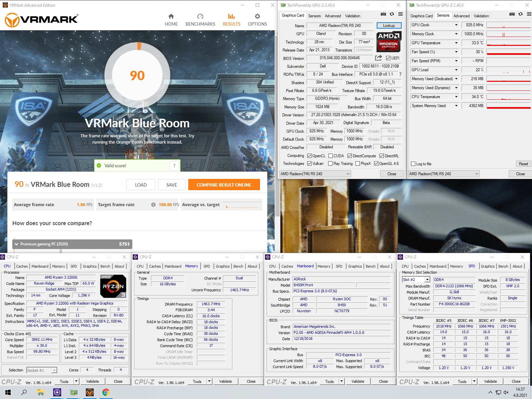Open GPU Clock sensor dropdown
Viewport: 532px width, 399px height.
pyautogui.click(x=456, y=25)
